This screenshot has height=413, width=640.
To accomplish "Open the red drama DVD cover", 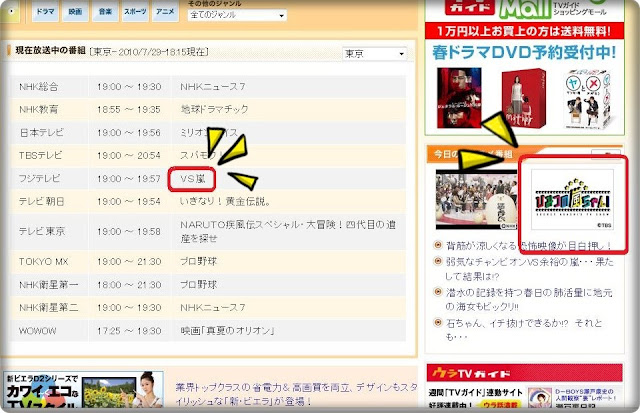I will point(459,98).
